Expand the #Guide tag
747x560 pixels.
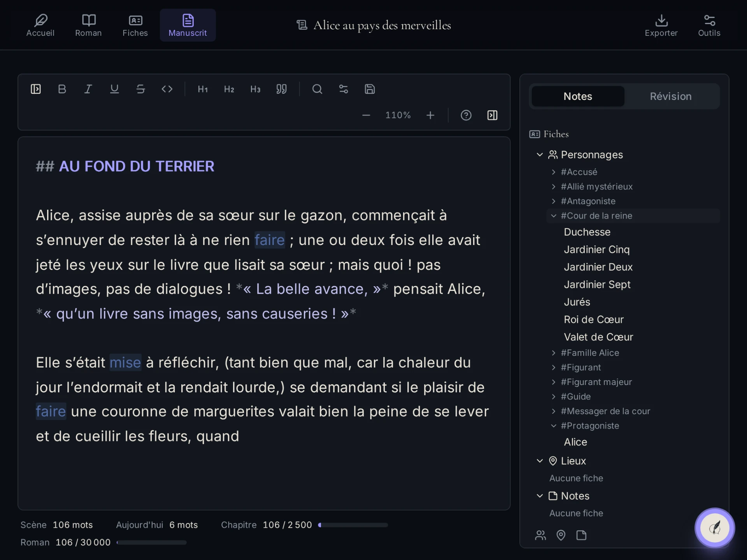[554, 397]
